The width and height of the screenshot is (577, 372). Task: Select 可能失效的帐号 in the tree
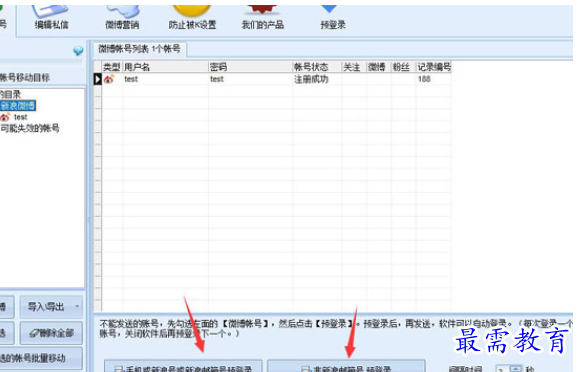point(29,128)
